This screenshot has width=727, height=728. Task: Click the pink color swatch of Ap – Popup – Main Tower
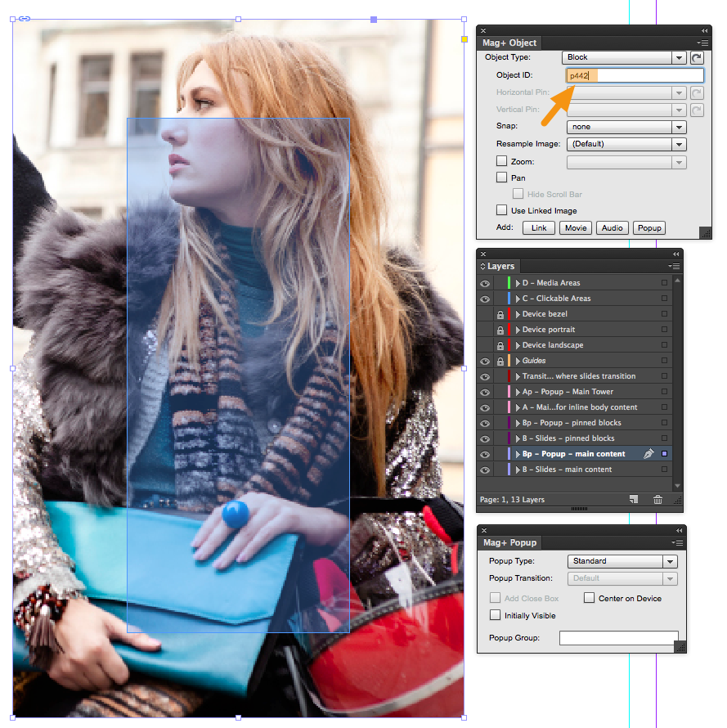[x=509, y=392]
